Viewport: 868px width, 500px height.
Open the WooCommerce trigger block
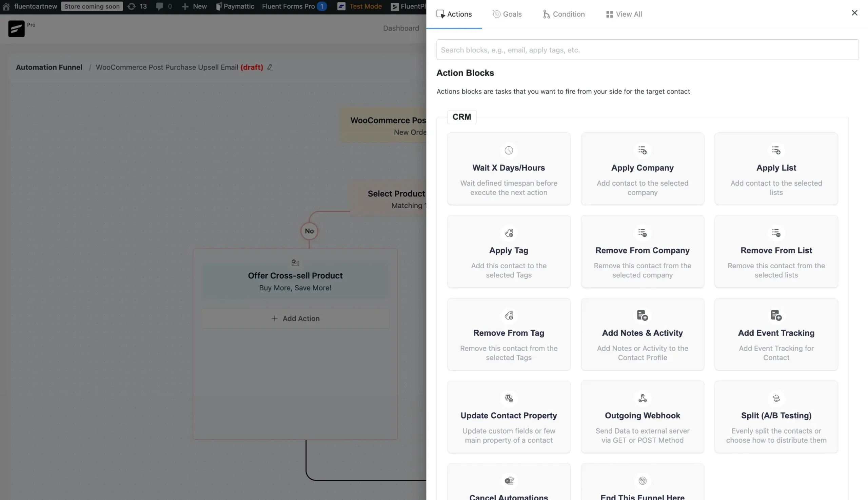(383, 126)
